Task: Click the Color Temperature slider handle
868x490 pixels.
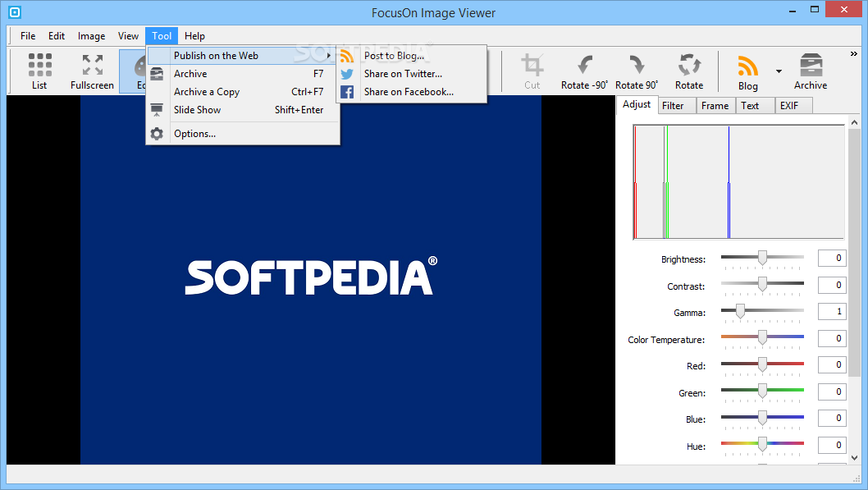Action: (x=762, y=337)
